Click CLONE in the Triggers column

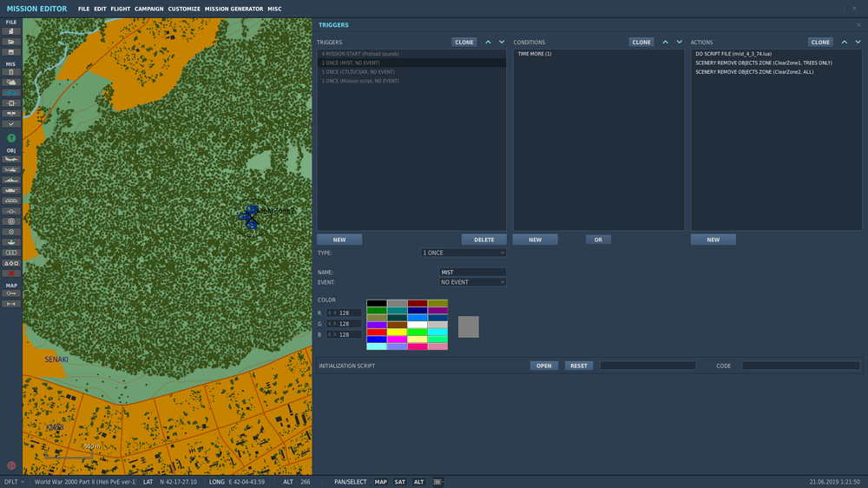click(464, 42)
